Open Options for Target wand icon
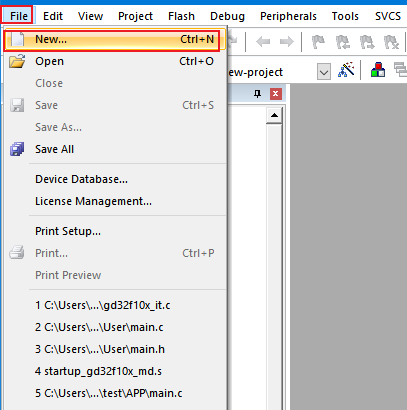Screen dimensions: 407x410 [346, 70]
